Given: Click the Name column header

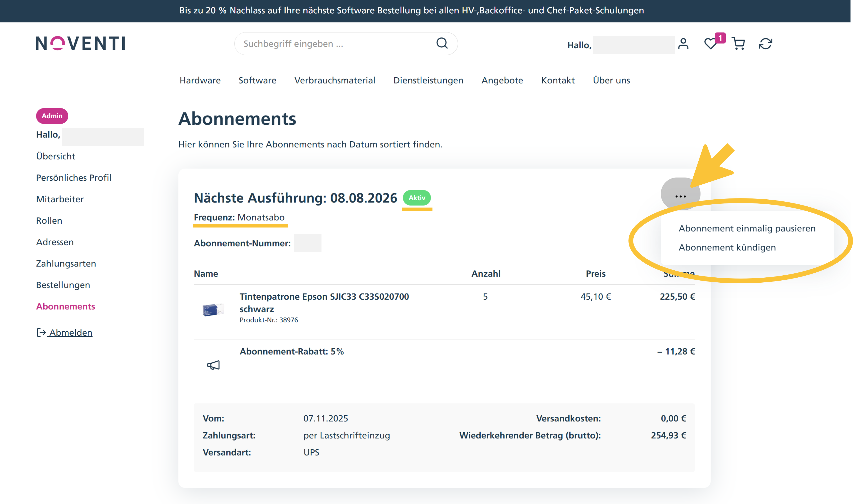Looking at the screenshot, I should pos(206,274).
